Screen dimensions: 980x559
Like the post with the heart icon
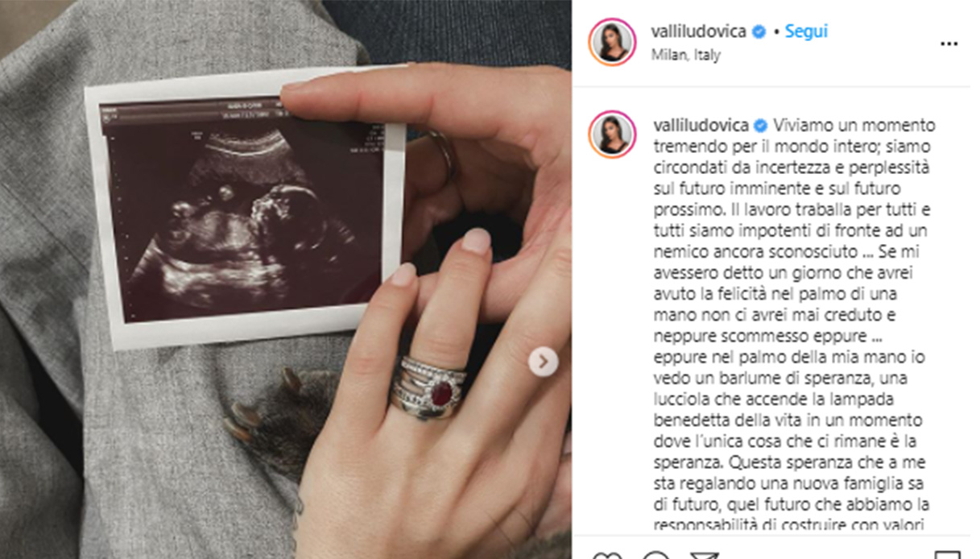(x=608, y=556)
